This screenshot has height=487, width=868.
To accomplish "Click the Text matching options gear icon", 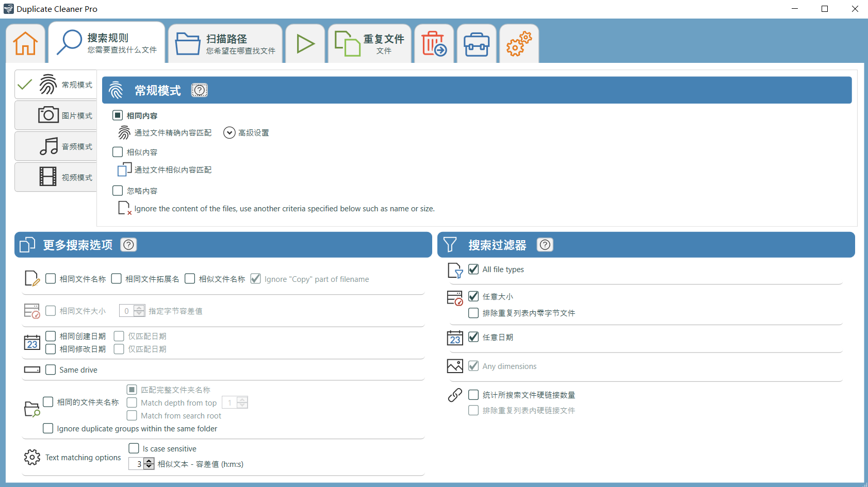I will (x=32, y=457).
